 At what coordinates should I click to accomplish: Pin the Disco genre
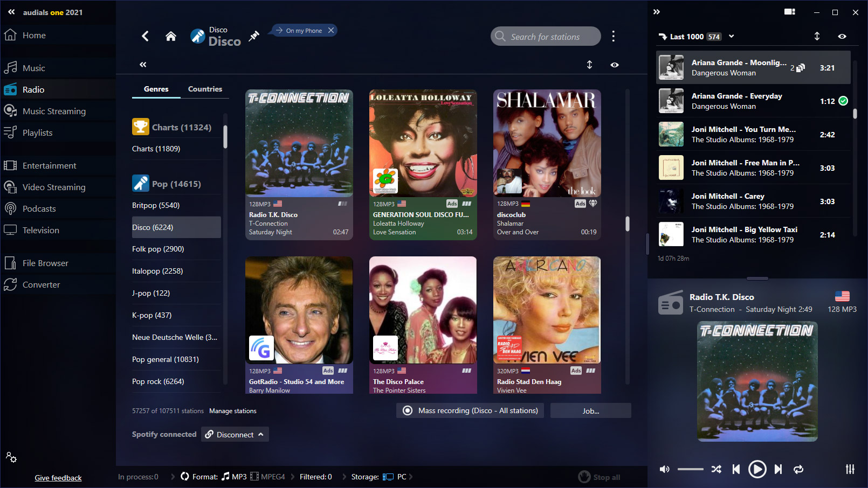pyautogui.click(x=253, y=36)
